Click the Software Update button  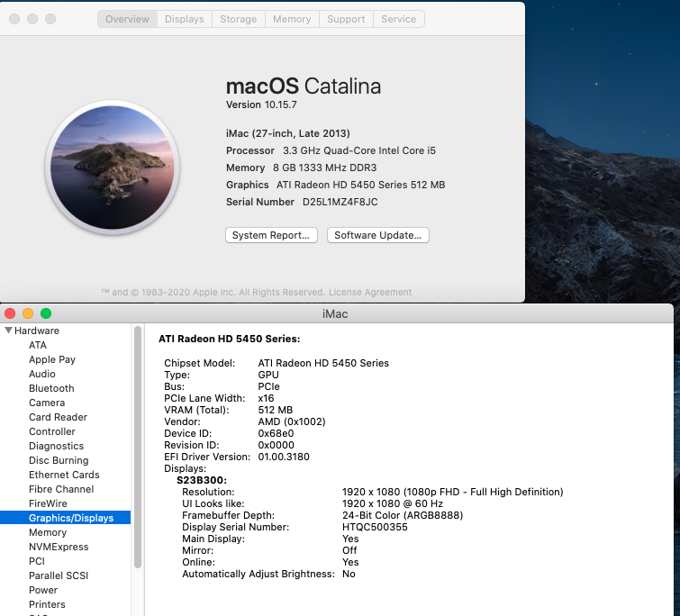pyautogui.click(x=377, y=235)
